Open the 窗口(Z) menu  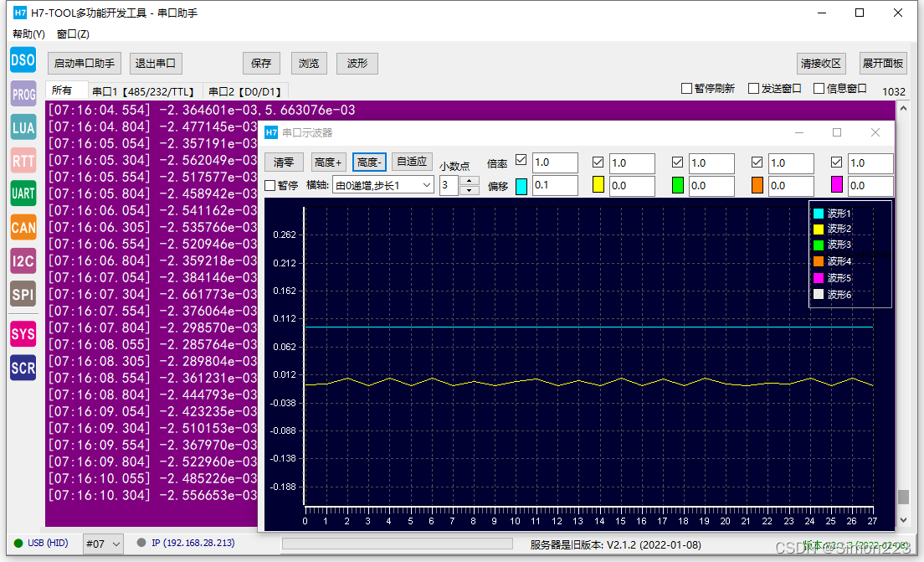pyautogui.click(x=73, y=34)
